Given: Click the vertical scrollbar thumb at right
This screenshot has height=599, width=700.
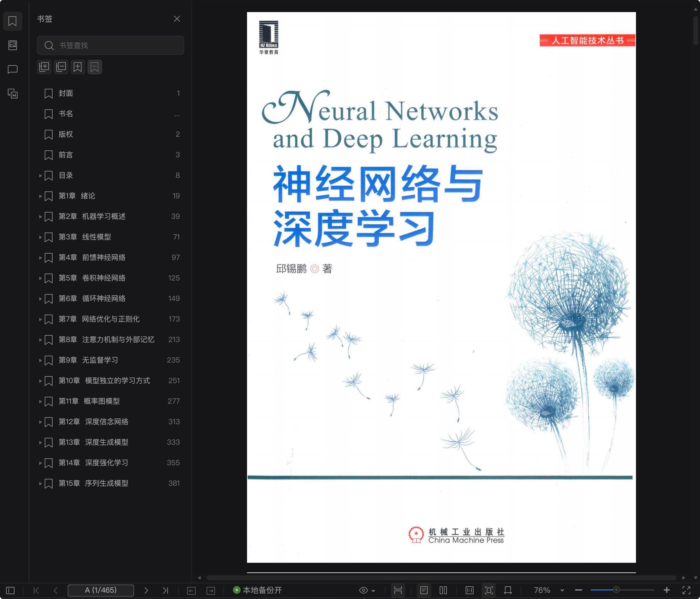Looking at the screenshot, I should [x=695, y=30].
